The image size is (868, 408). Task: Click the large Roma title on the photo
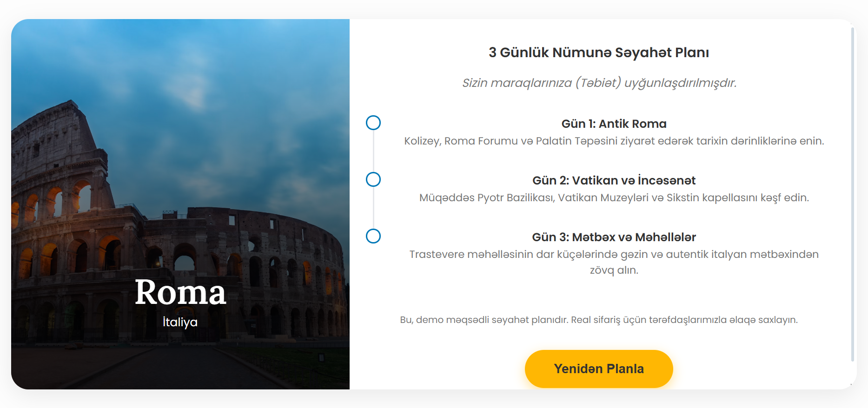[x=180, y=293]
